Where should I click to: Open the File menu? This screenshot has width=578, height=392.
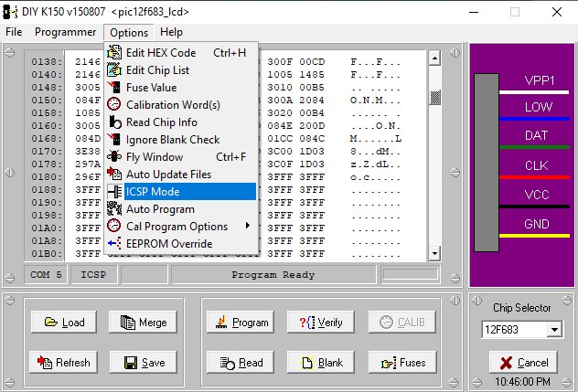click(14, 32)
